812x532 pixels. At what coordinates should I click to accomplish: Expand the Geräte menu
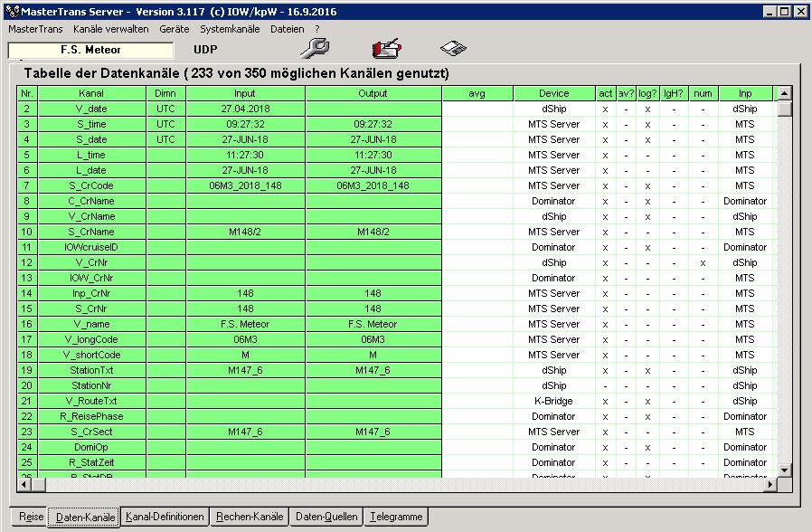tap(174, 29)
